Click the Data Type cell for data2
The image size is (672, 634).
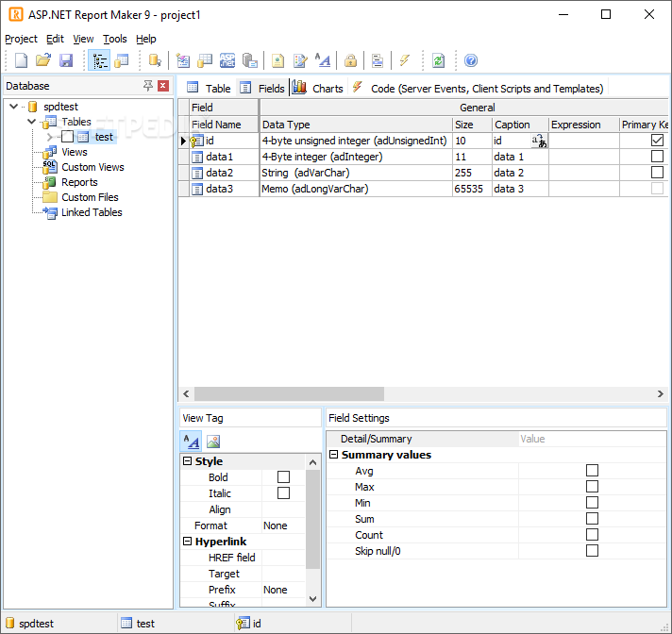(x=356, y=173)
